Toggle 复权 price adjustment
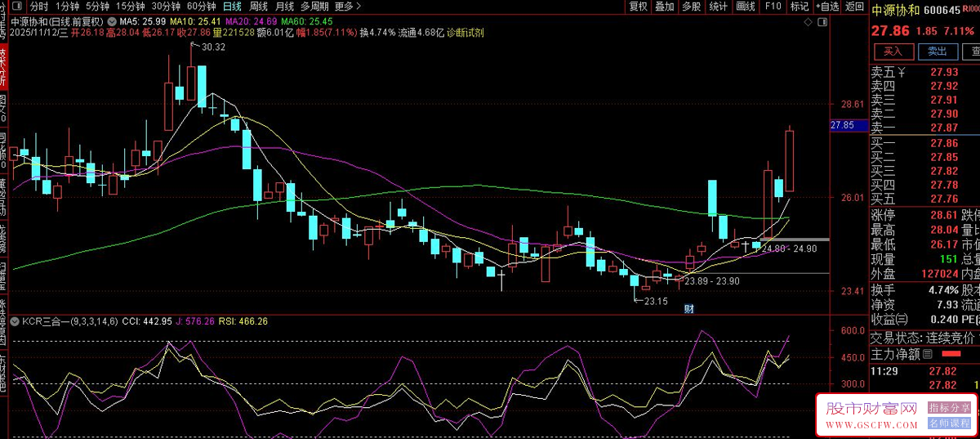The image size is (980, 439). coord(638,7)
